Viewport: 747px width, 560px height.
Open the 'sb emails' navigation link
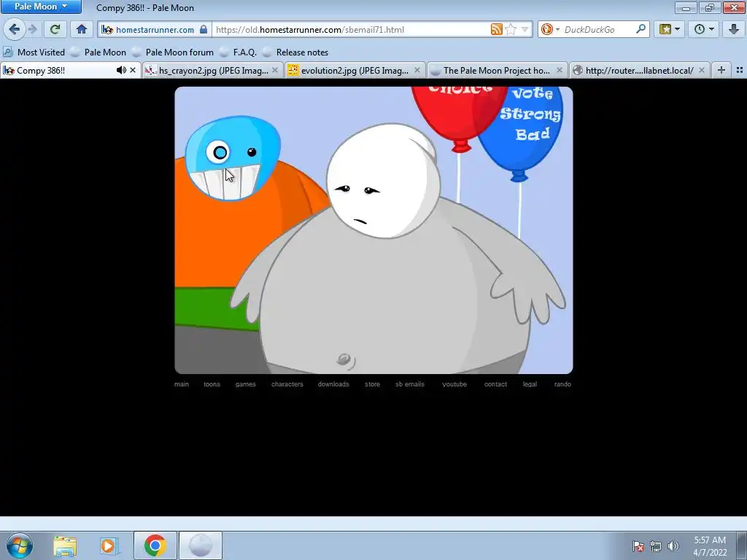[410, 384]
